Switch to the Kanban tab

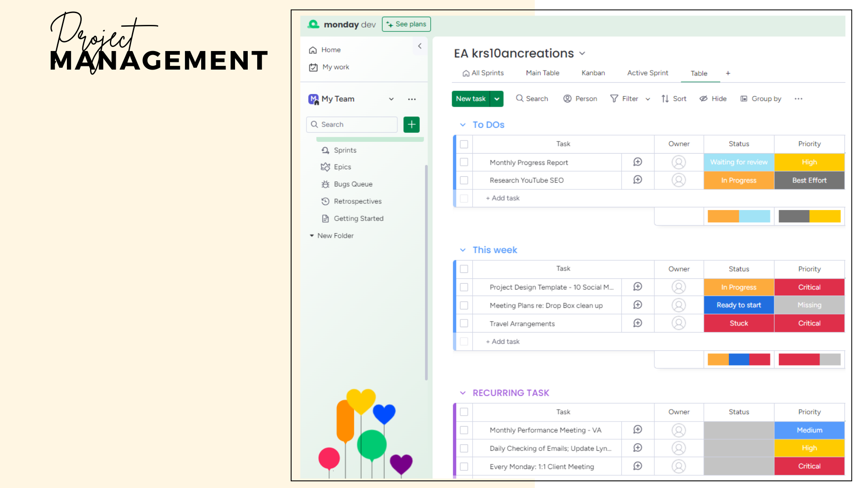pos(593,73)
